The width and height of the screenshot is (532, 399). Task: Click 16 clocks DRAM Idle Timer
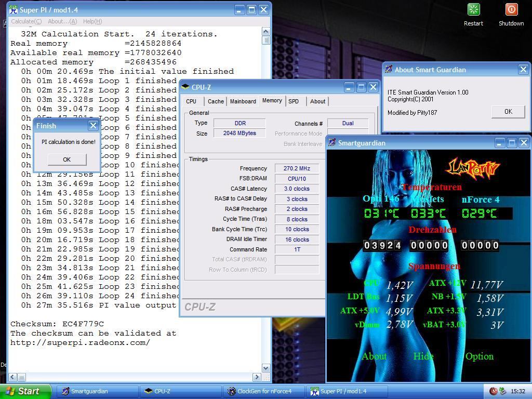pos(297,240)
